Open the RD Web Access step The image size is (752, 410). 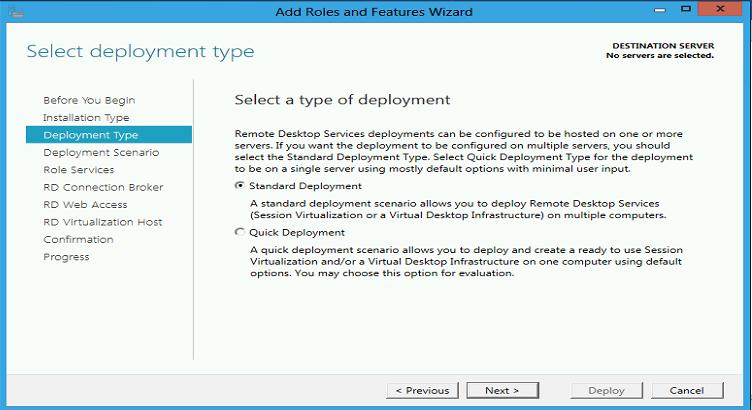point(85,205)
